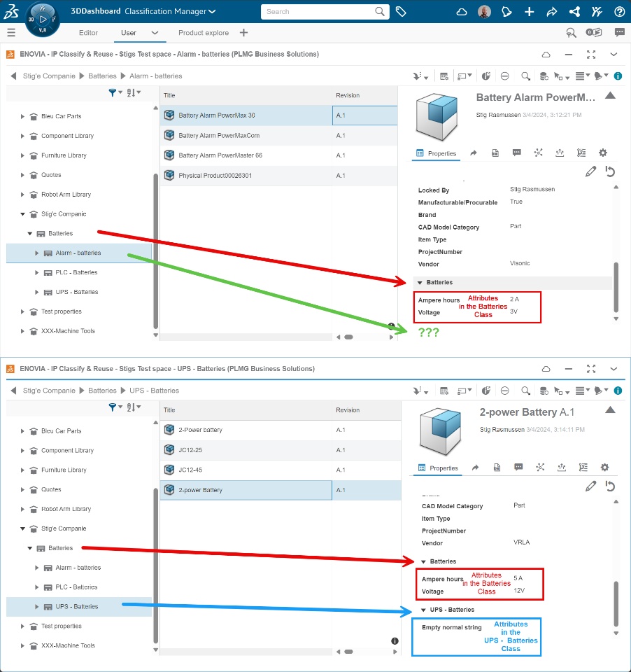Image resolution: width=631 pixels, height=672 pixels.
Task: Open filter icon in top tree panel
Action: click(114, 92)
